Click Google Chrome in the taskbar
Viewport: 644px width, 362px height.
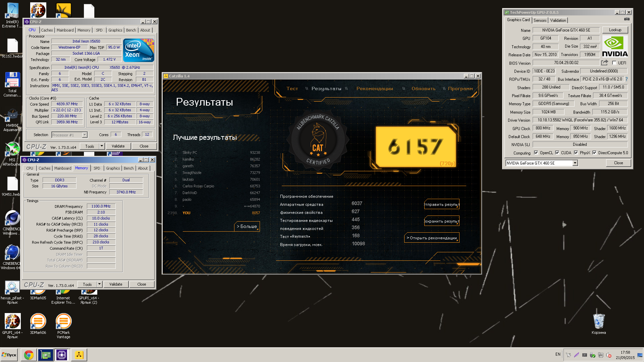tap(29, 355)
